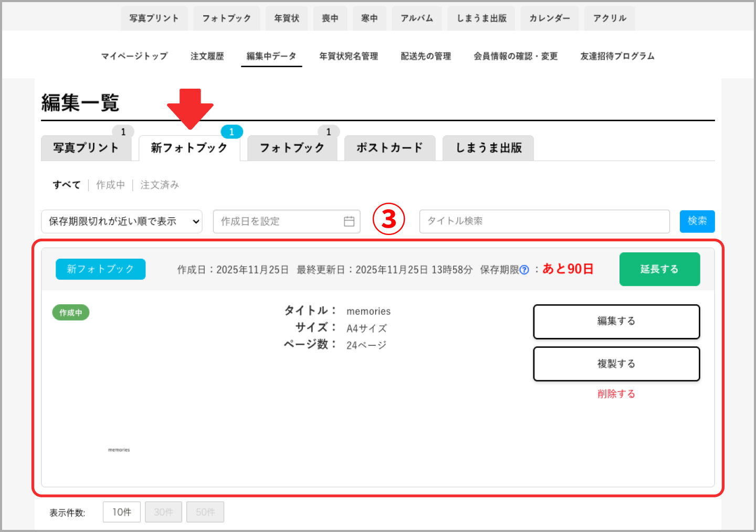756x532 pixels.
Task: Click the green 延長する button
Action: tap(659, 269)
